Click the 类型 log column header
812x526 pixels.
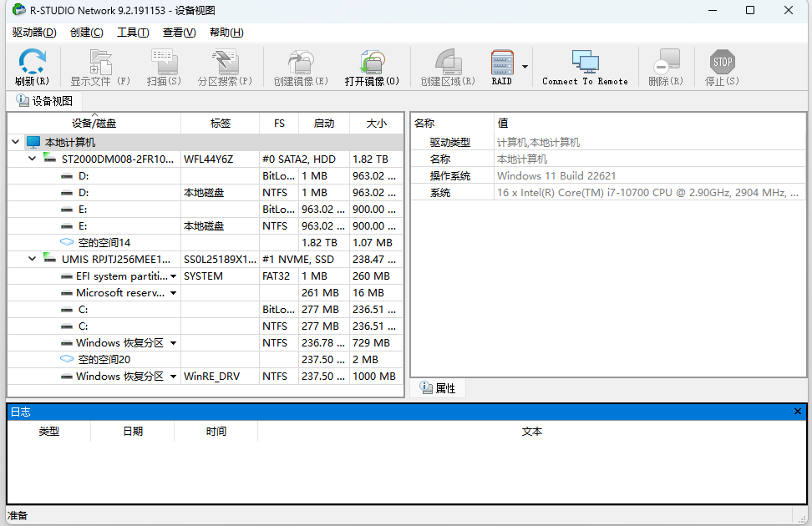click(x=49, y=432)
